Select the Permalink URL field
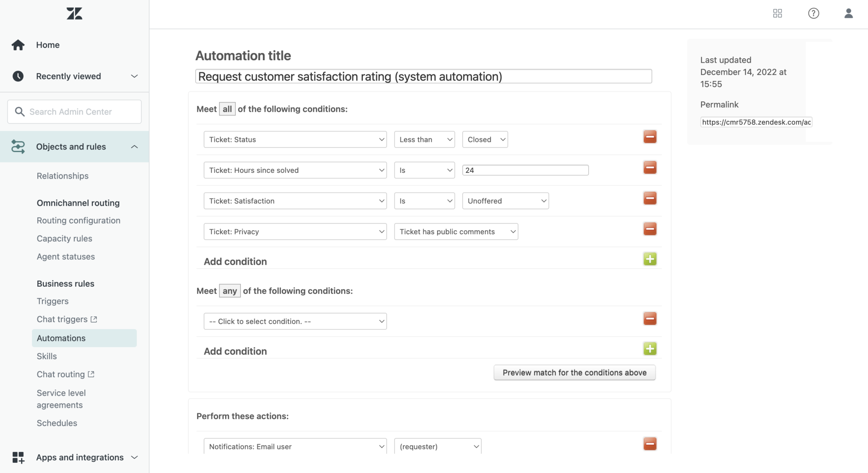The height and width of the screenshot is (473, 868). 756,122
